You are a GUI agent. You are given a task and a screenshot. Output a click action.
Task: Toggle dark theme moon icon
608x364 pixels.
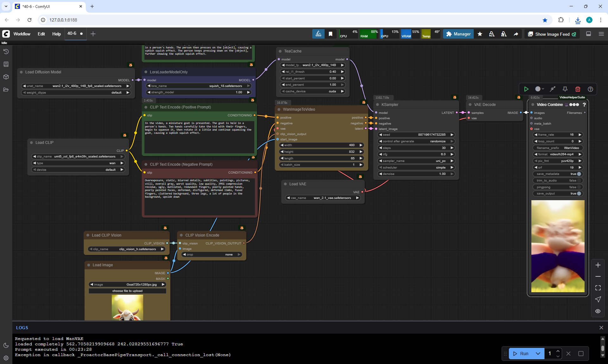click(x=6, y=345)
